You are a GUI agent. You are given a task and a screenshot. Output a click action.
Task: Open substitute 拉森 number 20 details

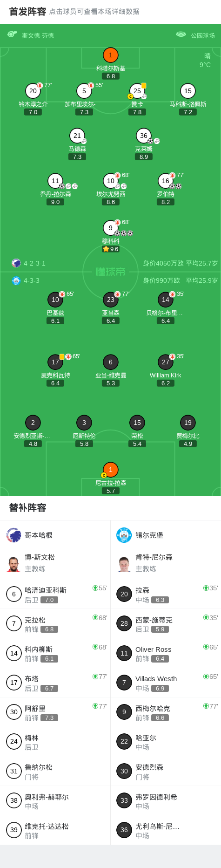pos(166,594)
